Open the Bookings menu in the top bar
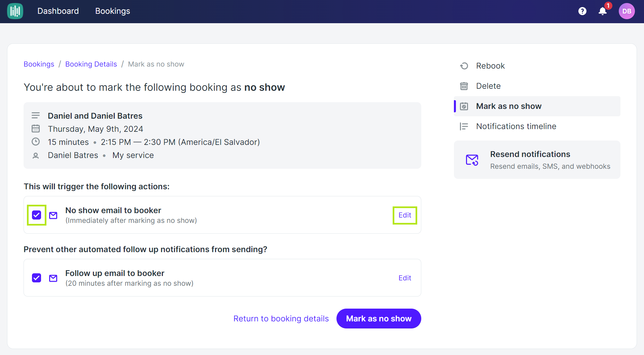Image resolution: width=644 pixels, height=355 pixels. [x=113, y=11]
